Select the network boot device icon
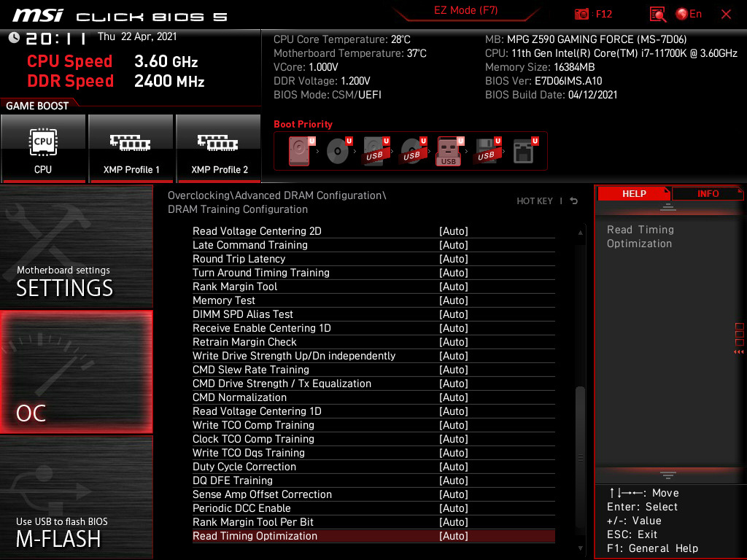The height and width of the screenshot is (560, 747). tap(525, 151)
